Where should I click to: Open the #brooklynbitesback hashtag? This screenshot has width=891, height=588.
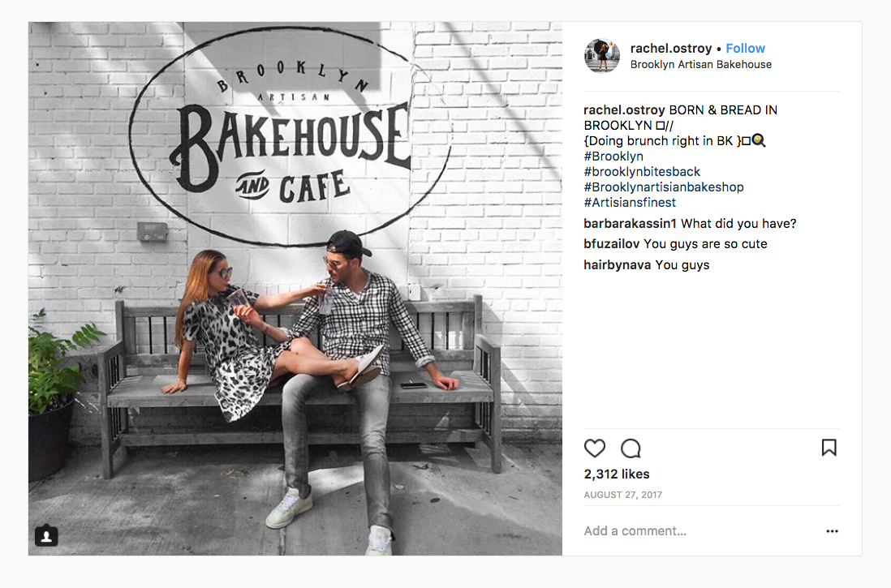[x=642, y=172]
